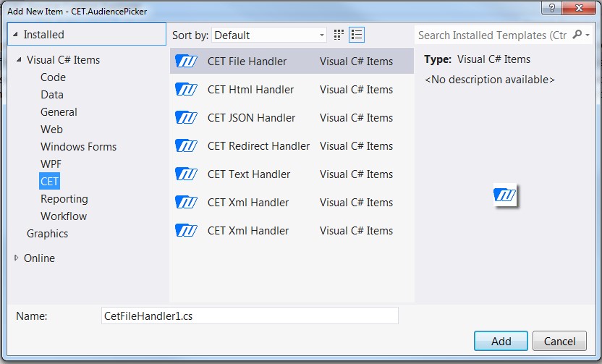Select the CET JSON Handler template icon

click(186, 117)
